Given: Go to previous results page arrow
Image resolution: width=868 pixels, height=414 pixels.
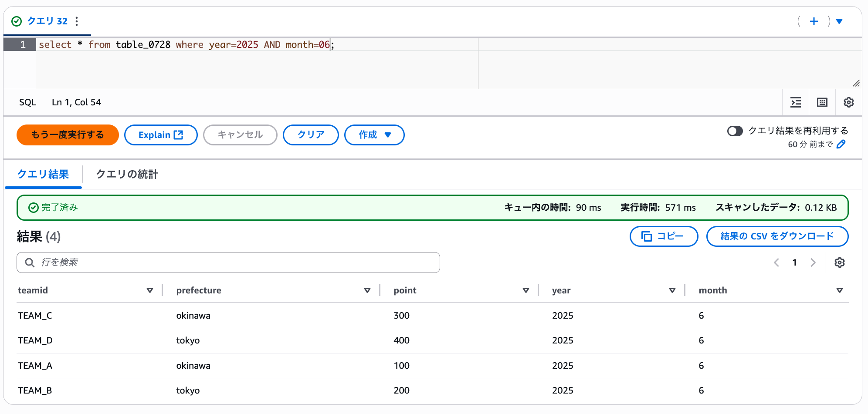Looking at the screenshot, I should click(776, 263).
